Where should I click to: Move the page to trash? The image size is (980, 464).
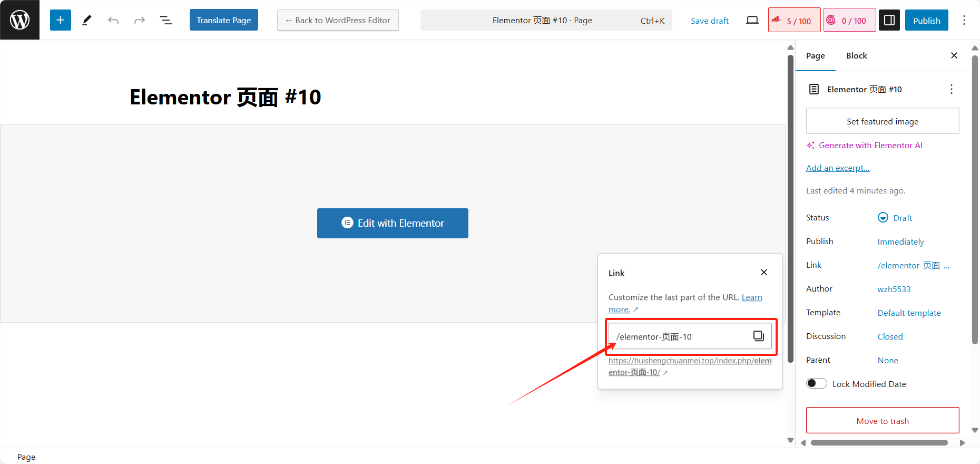click(x=883, y=421)
